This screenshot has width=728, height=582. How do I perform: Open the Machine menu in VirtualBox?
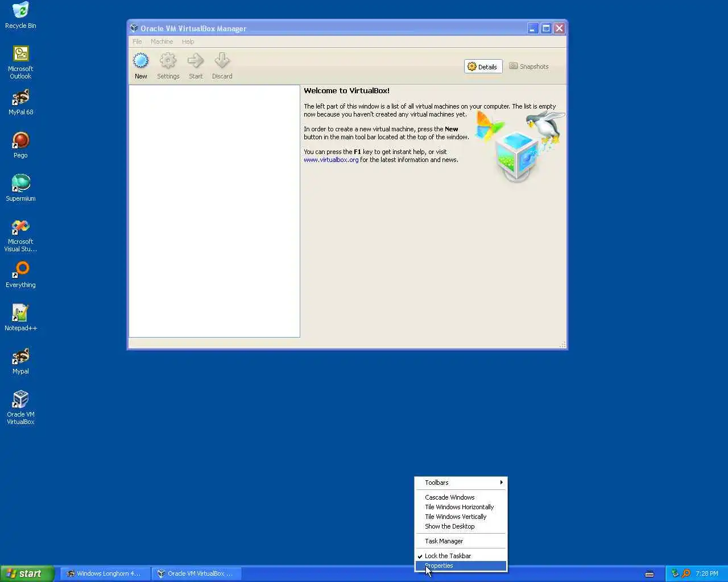(162, 41)
